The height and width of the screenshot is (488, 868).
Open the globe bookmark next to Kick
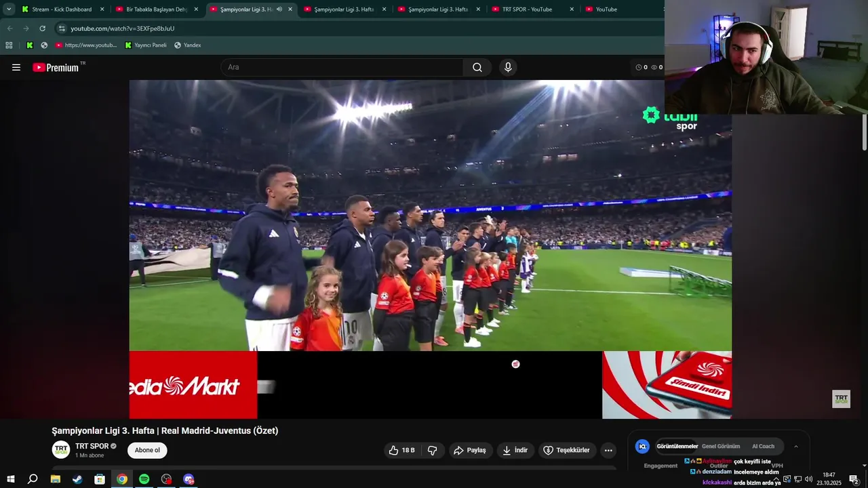pos(44,45)
